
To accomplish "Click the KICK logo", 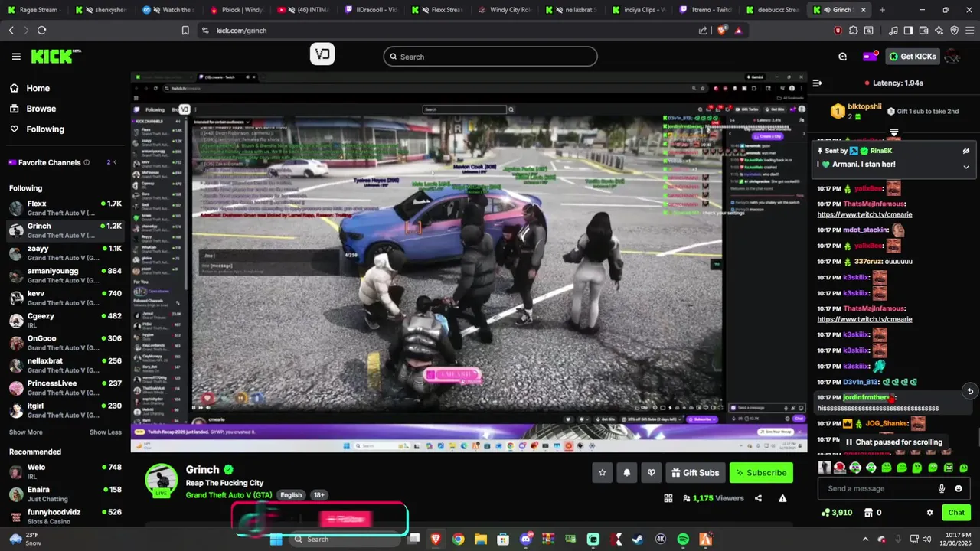I will coord(56,56).
